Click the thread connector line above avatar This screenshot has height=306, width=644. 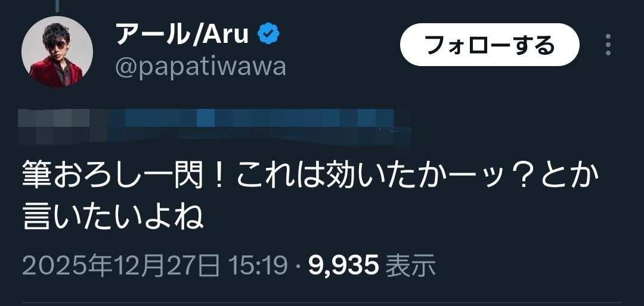click(x=57, y=5)
